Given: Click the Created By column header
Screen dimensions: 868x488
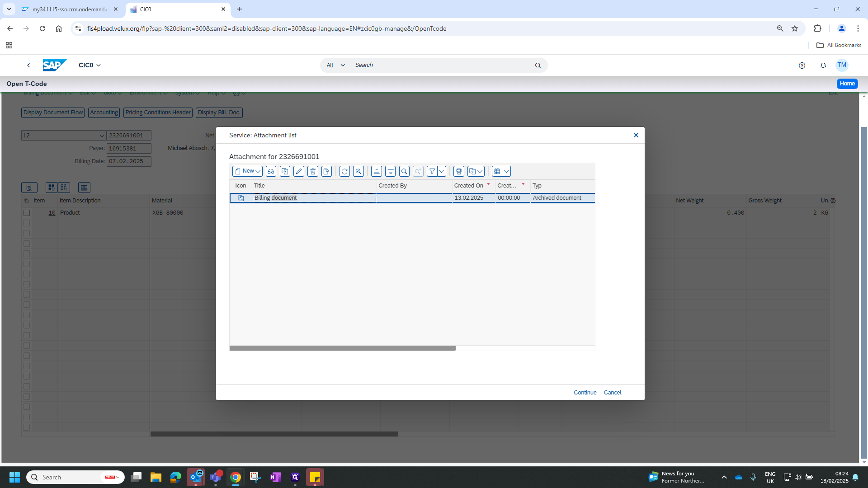Looking at the screenshot, I should [x=414, y=186].
